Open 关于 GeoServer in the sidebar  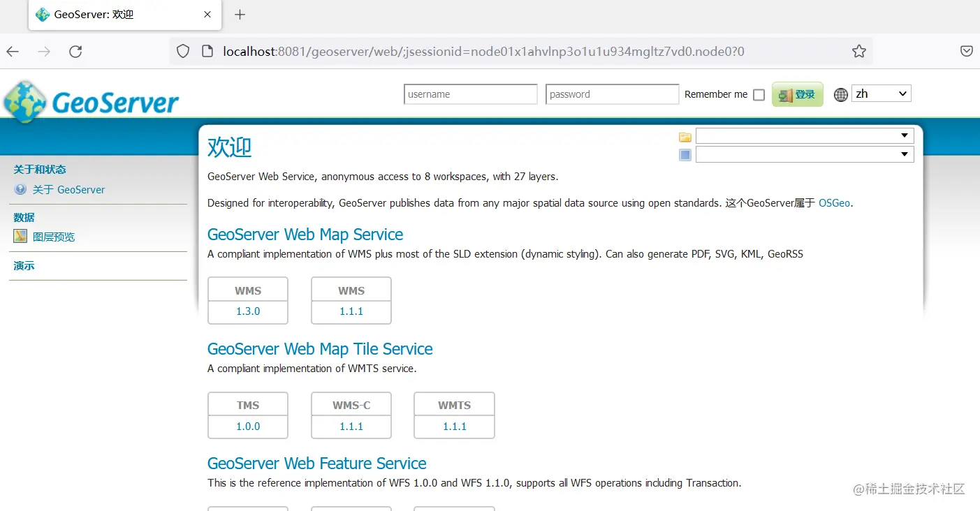click(x=68, y=190)
